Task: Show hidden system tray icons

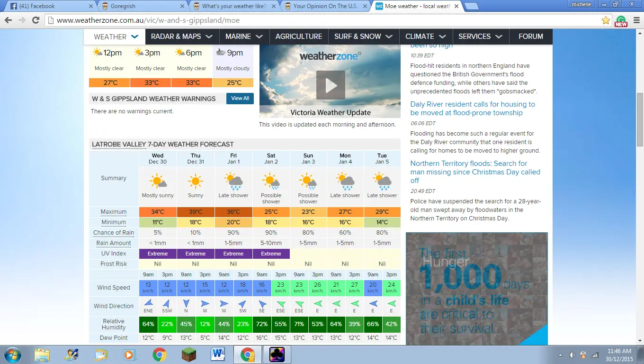Action: click(x=561, y=355)
